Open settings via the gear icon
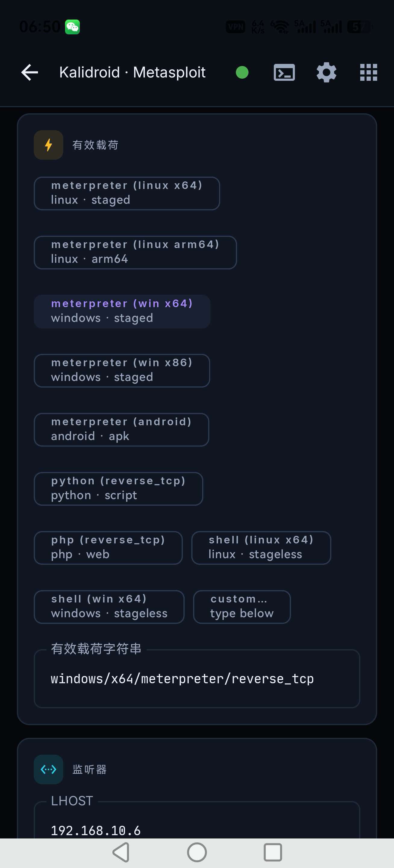The image size is (394, 868). pos(326,72)
